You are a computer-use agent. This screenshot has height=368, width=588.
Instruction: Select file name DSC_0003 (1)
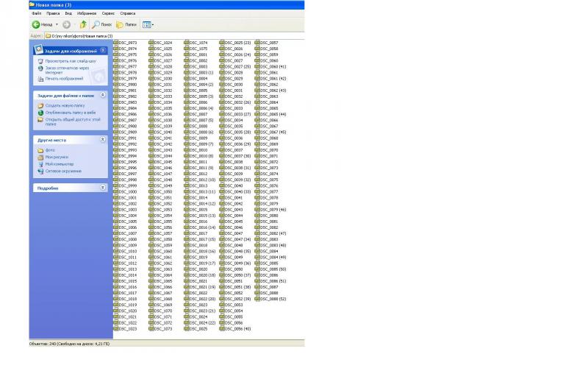coord(201,72)
